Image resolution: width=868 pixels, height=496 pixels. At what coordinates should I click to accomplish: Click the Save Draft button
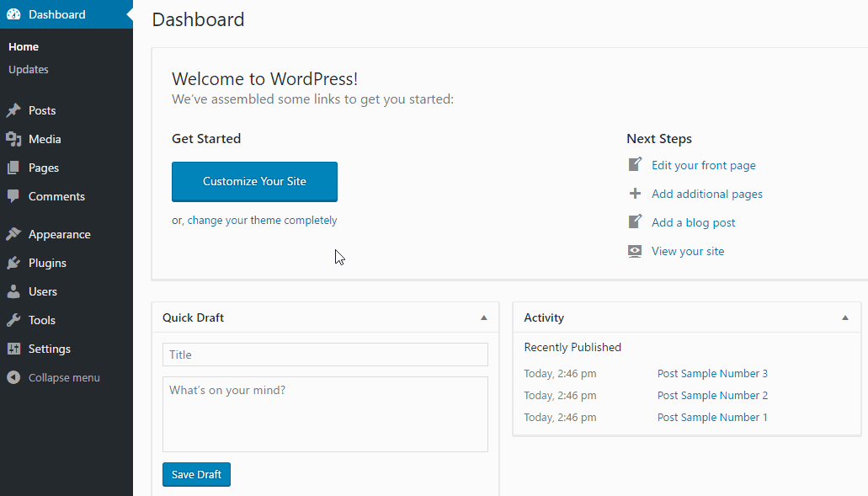click(196, 474)
